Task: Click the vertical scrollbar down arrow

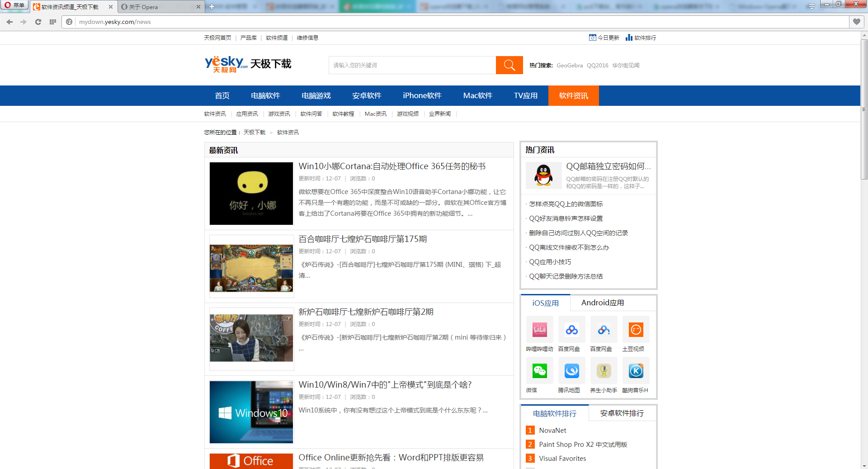Action: [864, 465]
